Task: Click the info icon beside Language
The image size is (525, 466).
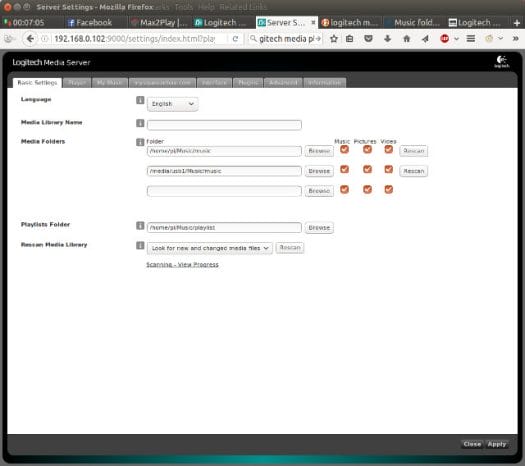Action: (x=140, y=100)
